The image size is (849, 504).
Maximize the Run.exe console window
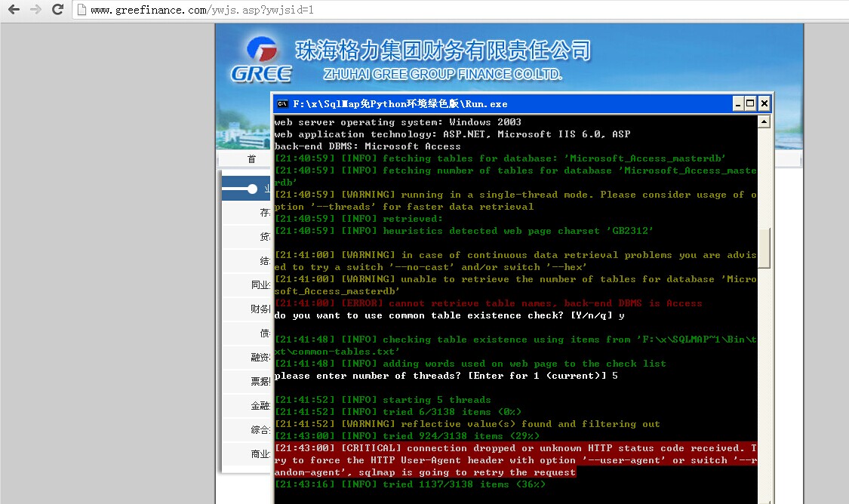(750, 103)
